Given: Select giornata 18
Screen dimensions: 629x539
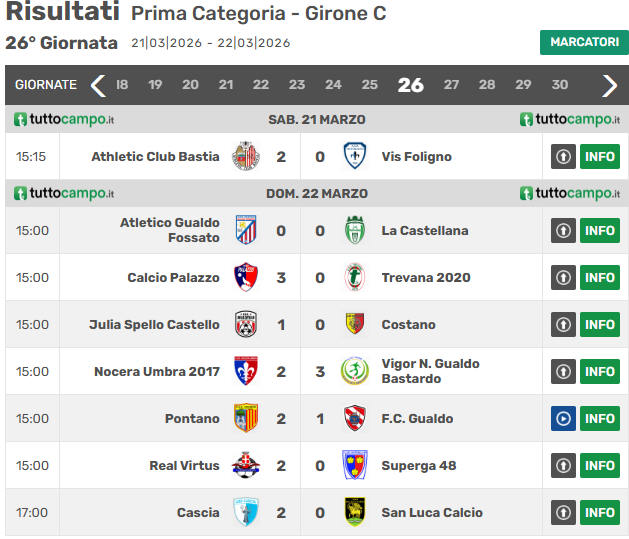Looking at the screenshot, I should 122,85.
